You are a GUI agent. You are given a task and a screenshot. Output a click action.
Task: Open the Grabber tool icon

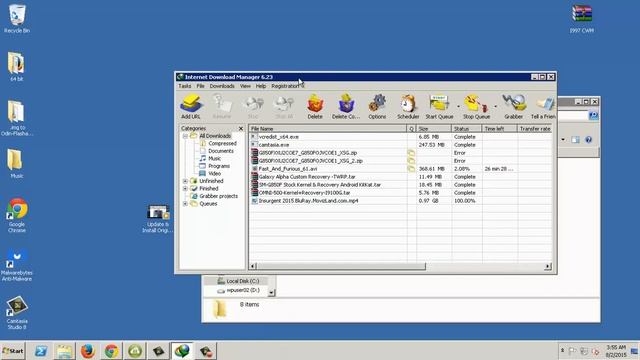point(513,107)
